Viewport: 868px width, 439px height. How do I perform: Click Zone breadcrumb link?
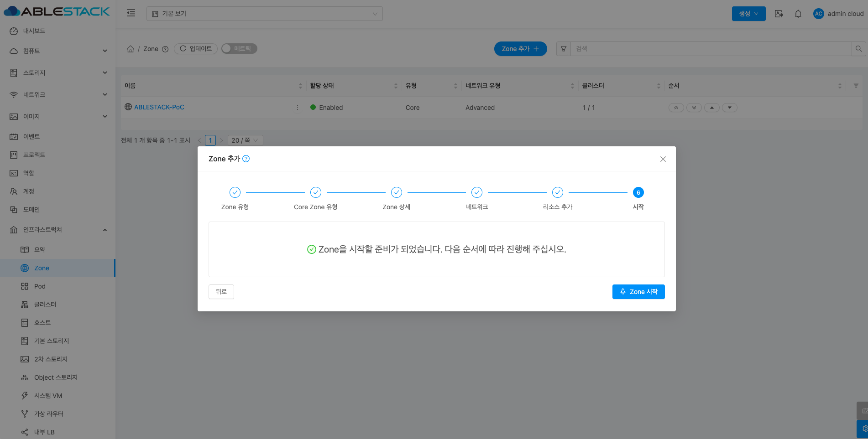click(151, 49)
